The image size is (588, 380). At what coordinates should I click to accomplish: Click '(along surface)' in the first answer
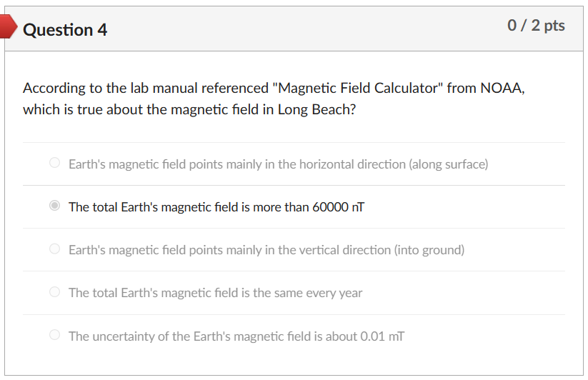point(449,164)
